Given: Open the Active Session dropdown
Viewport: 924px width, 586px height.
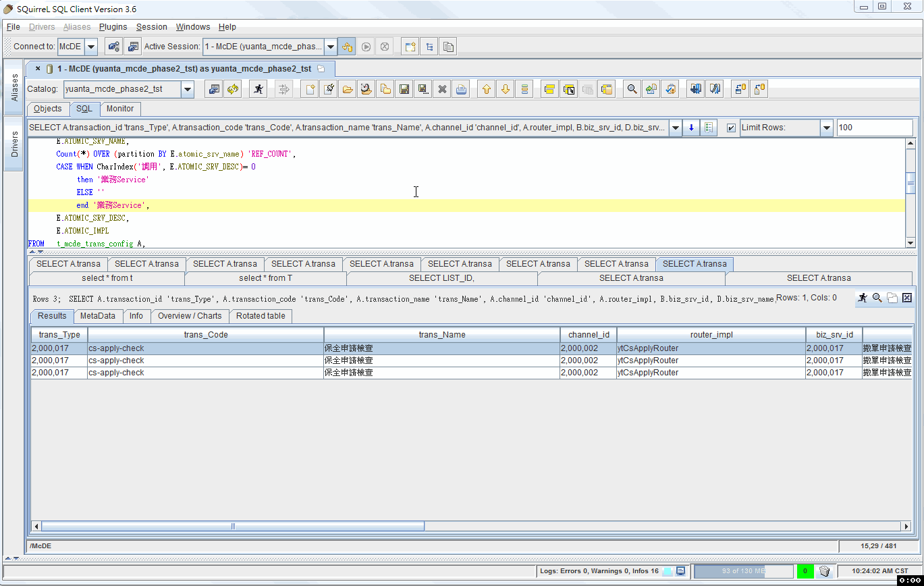Looking at the screenshot, I should click(330, 46).
